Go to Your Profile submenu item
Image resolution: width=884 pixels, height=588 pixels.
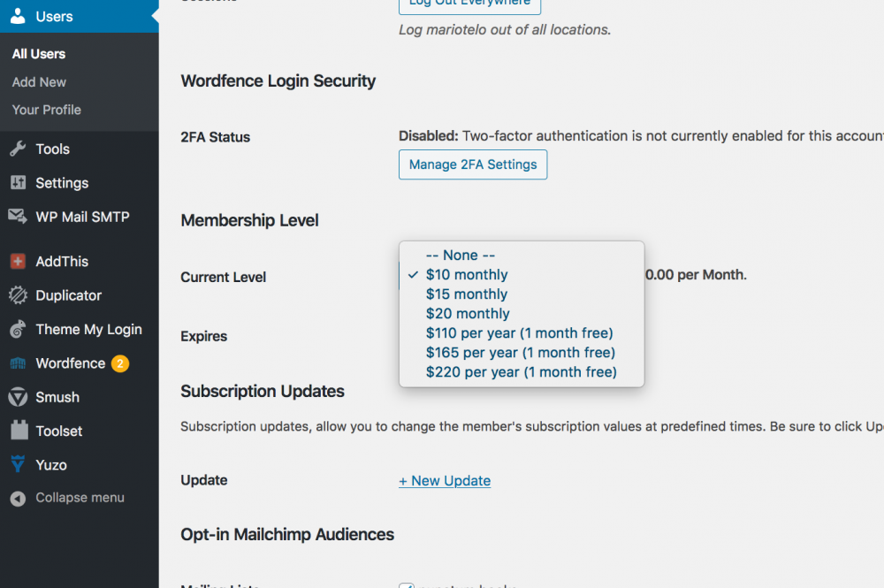tap(46, 110)
